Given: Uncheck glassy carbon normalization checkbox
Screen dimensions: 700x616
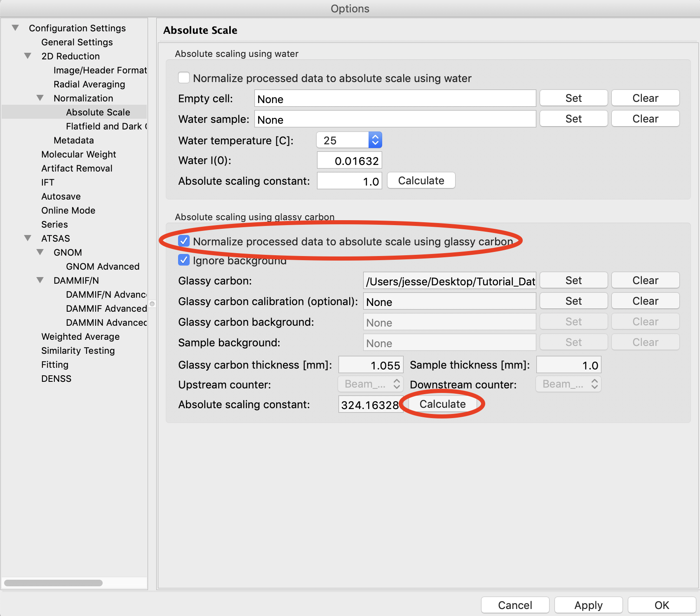Looking at the screenshot, I should coord(184,241).
